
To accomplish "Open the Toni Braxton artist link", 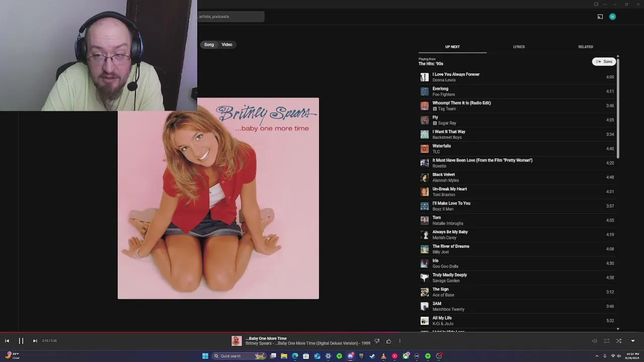I will pos(443,195).
